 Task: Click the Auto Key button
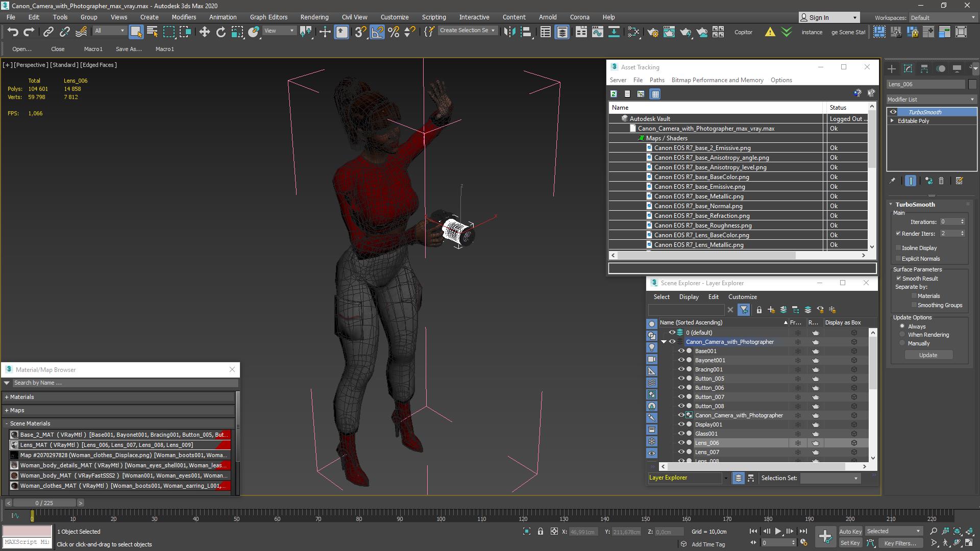point(850,532)
